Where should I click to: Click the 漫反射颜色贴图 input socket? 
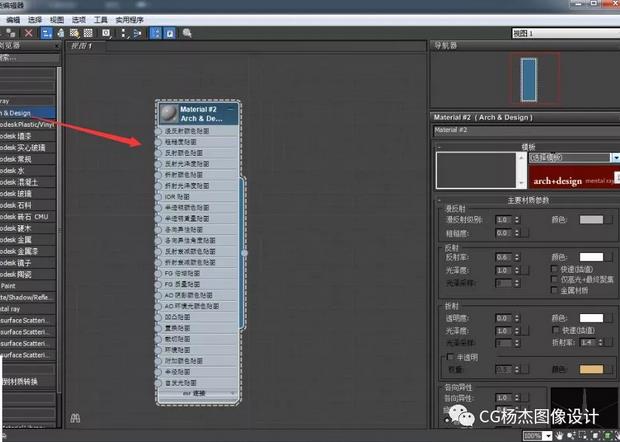pos(158,131)
